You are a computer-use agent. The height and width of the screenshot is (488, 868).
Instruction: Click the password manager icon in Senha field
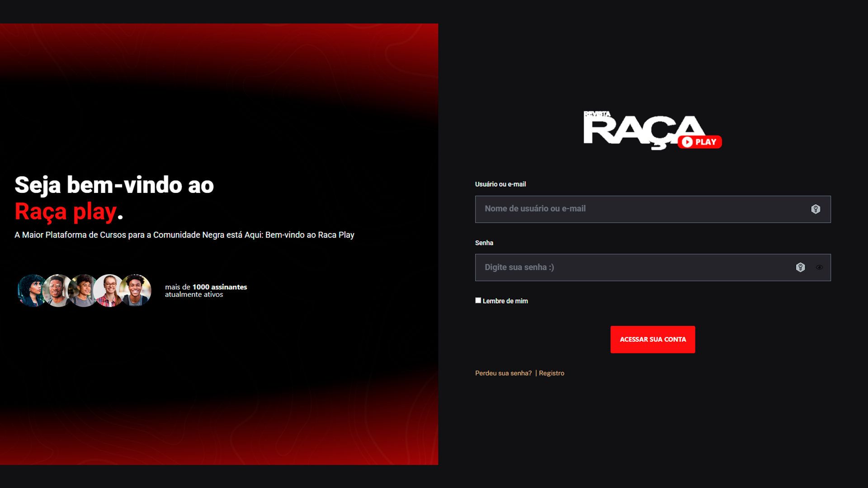click(800, 267)
